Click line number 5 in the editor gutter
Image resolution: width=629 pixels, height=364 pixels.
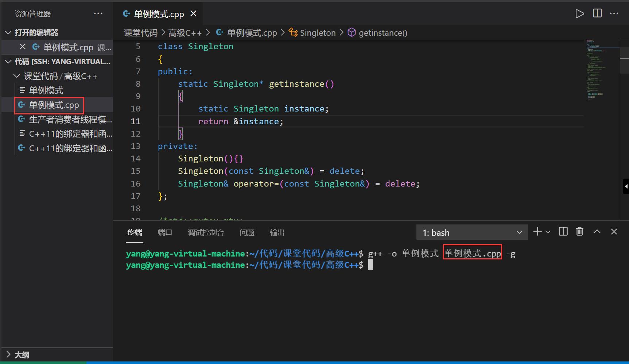point(138,46)
